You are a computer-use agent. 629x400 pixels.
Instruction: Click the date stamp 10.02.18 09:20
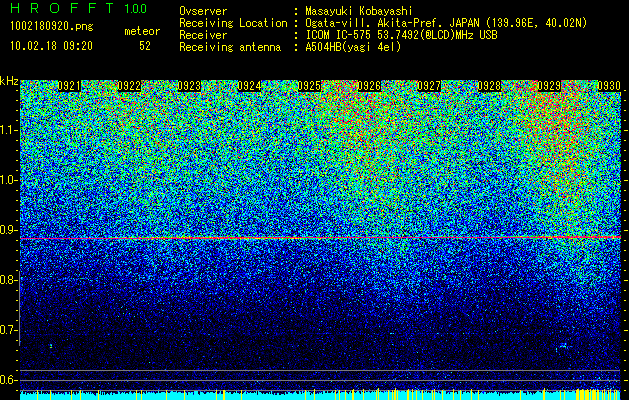(51, 46)
